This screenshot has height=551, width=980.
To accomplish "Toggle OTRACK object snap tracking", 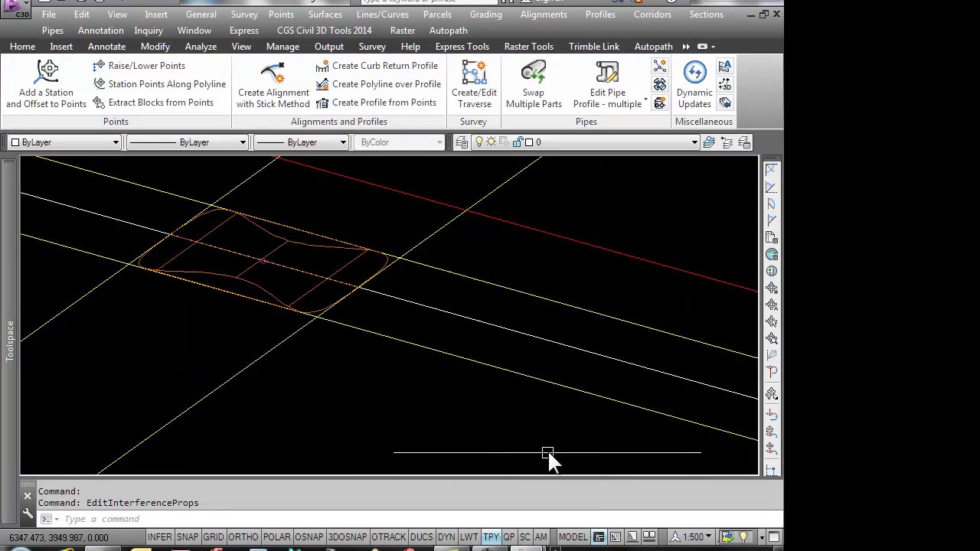I will click(388, 537).
